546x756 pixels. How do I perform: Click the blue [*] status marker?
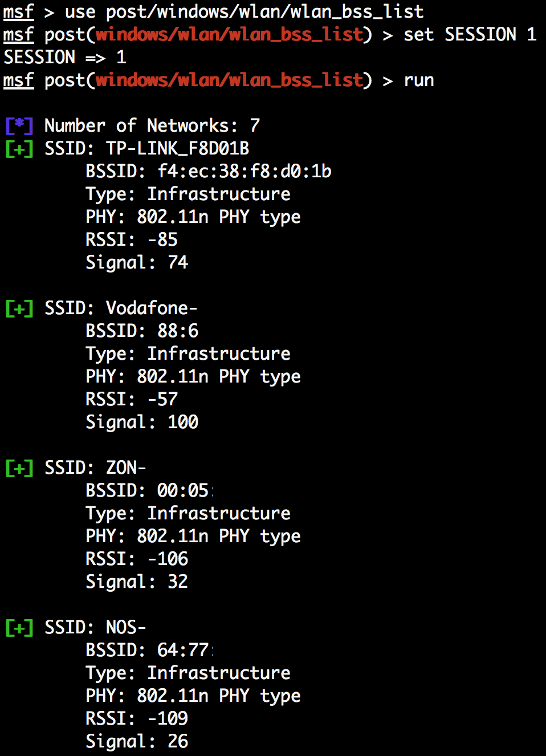coord(19,125)
